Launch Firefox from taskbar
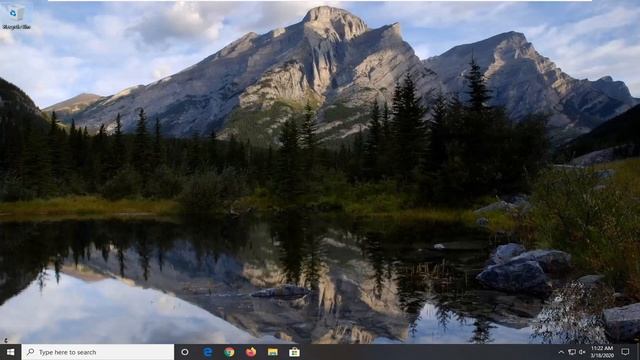 tap(251, 352)
